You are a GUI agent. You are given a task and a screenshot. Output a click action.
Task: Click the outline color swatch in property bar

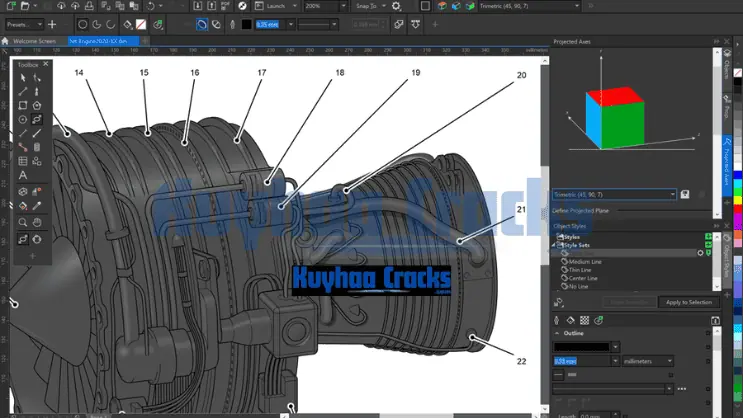point(245,23)
